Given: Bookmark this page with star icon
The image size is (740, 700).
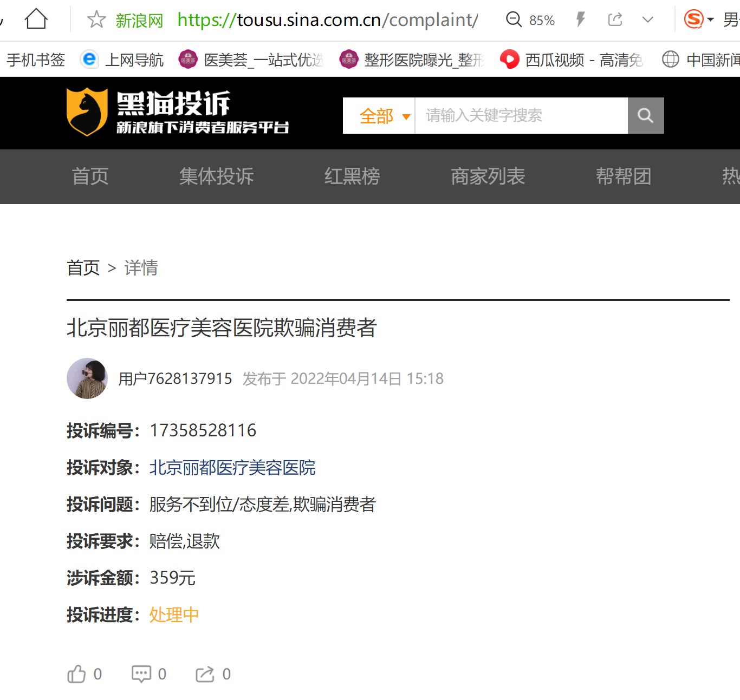Looking at the screenshot, I should click(96, 19).
